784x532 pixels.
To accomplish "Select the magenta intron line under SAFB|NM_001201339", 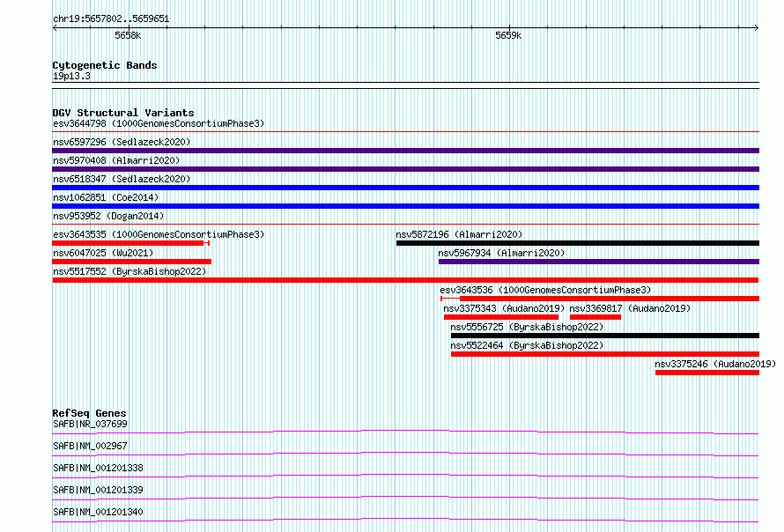I will pyautogui.click(x=405, y=498).
